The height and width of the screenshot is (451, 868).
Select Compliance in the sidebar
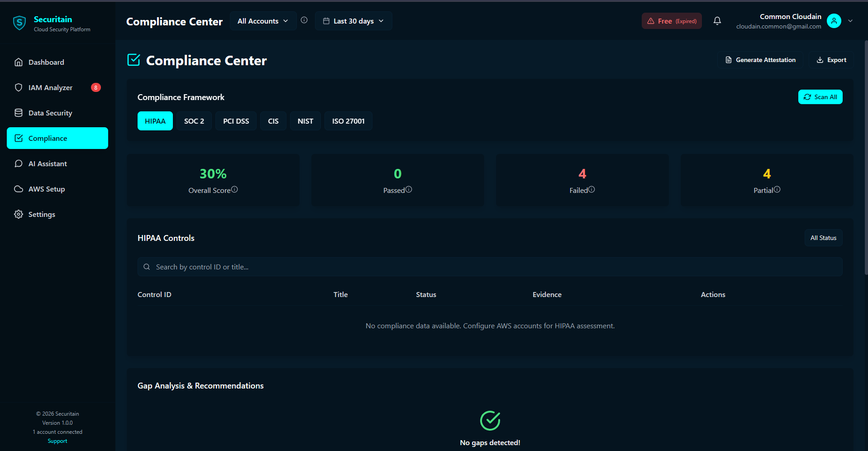pos(57,138)
